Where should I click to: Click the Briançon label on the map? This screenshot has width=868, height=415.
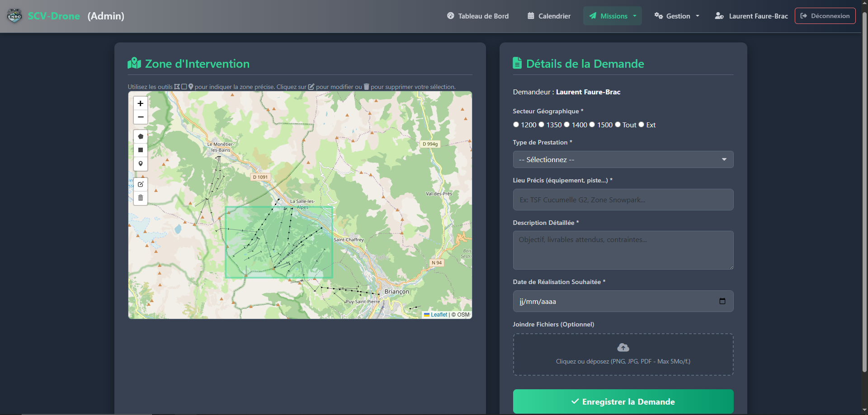pyautogui.click(x=396, y=292)
